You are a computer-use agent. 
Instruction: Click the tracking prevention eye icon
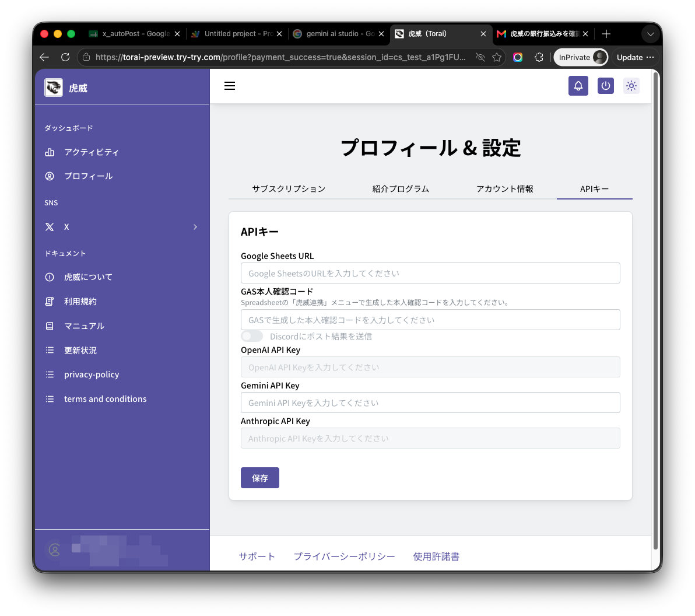pyautogui.click(x=480, y=57)
